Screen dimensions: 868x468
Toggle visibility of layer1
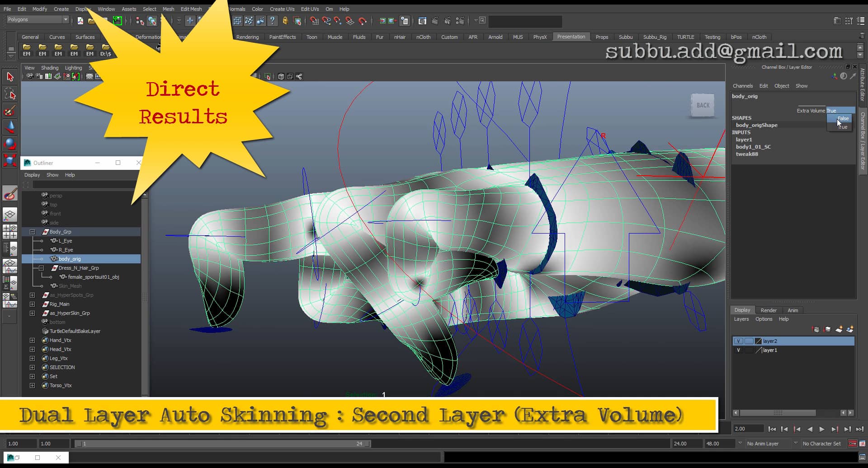coord(740,350)
